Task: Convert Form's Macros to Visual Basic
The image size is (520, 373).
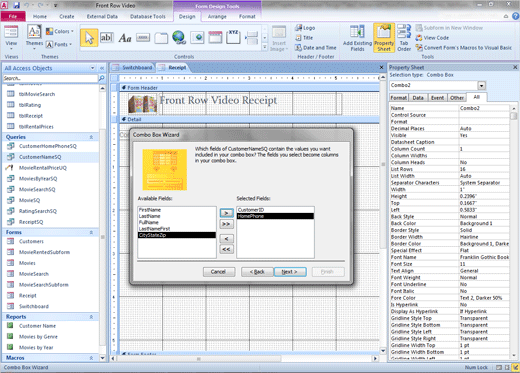Action: click(x=464, y=48)
